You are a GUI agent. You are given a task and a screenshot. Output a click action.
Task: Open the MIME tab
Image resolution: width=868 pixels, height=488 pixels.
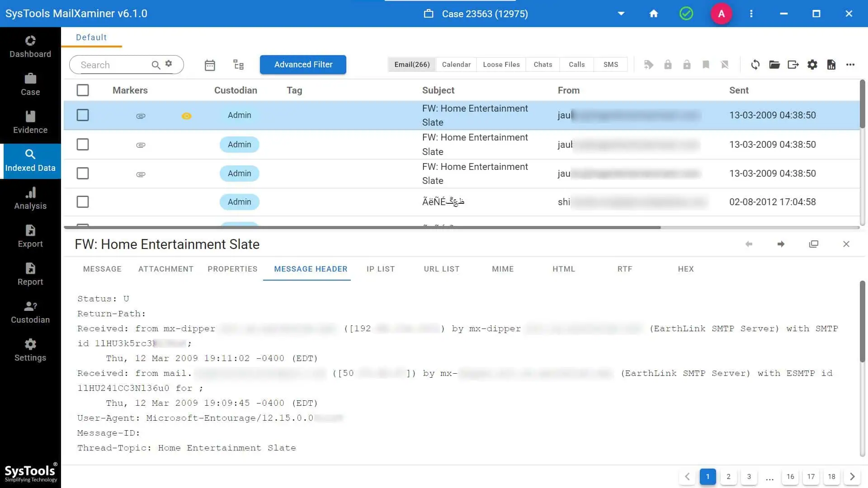503,269
